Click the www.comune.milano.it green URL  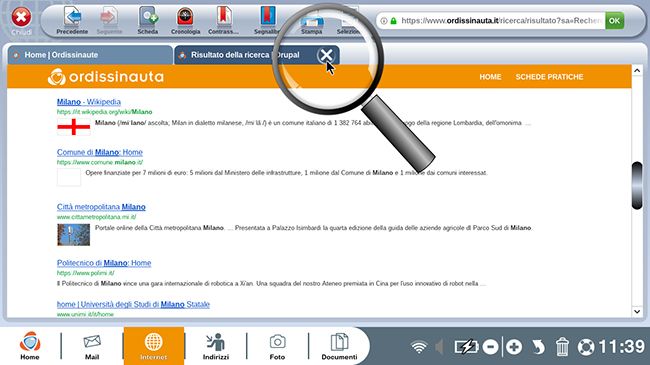click(100, 162)
